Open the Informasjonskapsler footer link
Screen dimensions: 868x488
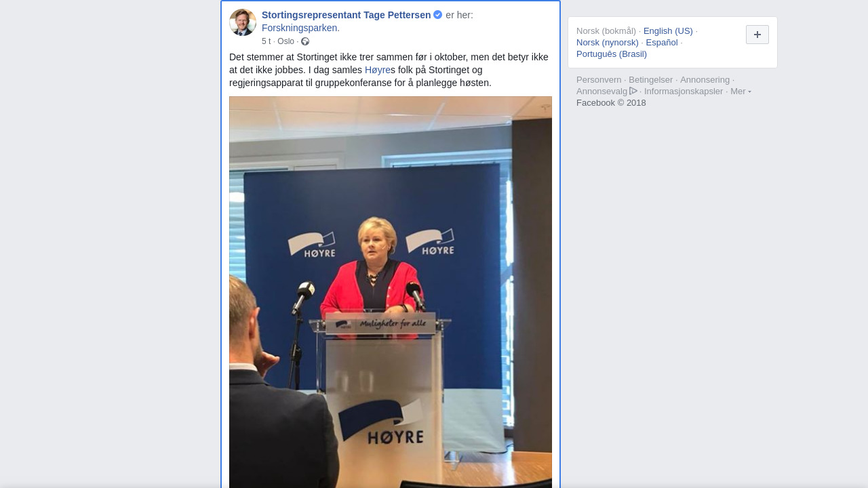[684, 91]
